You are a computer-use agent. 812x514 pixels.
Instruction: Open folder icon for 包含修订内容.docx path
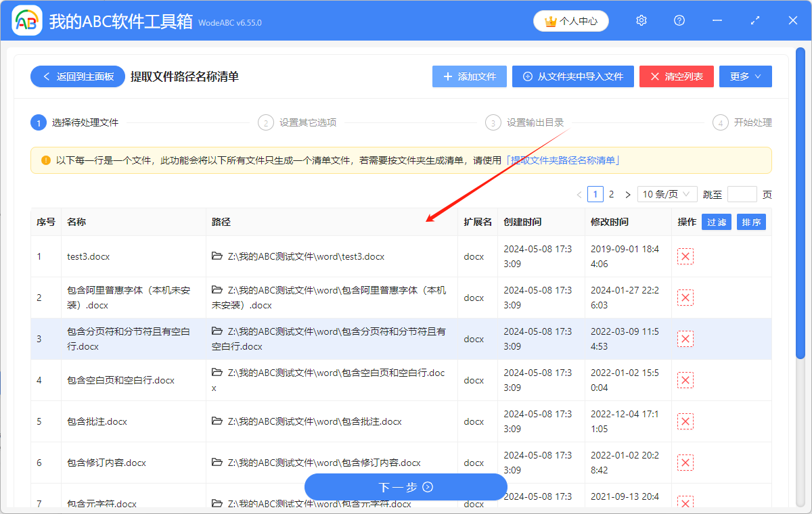217,463
